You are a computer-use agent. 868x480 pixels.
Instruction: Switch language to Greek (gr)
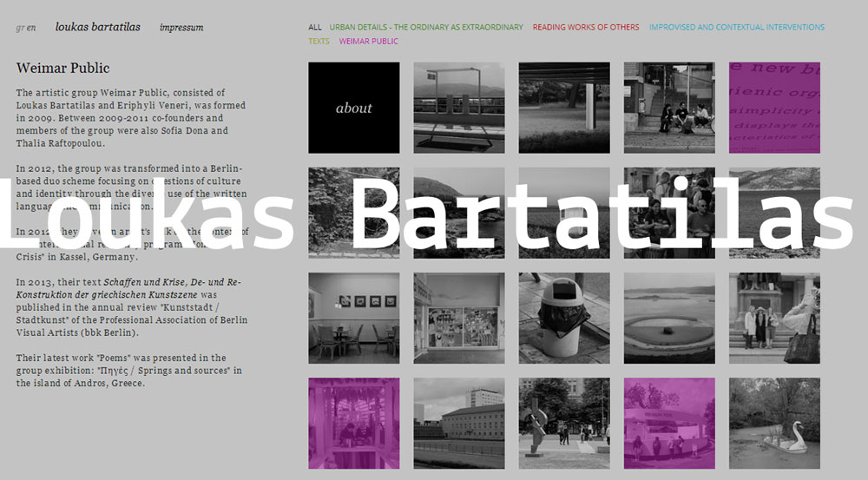click(20, 28)
